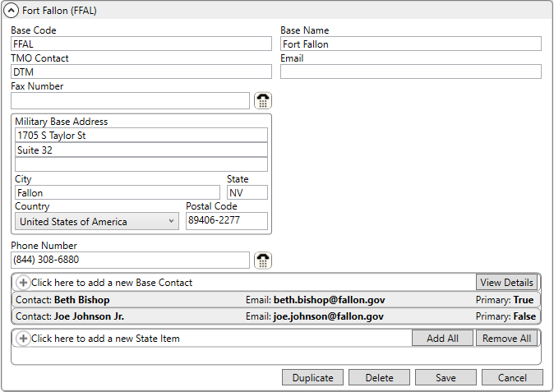Save the base record

(446, 377)
